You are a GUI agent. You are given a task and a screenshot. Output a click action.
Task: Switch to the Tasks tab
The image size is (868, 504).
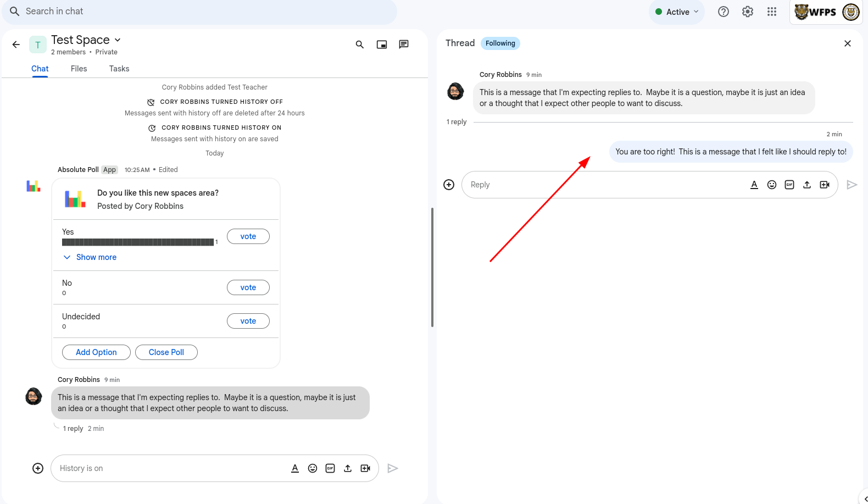click(119, 69)
